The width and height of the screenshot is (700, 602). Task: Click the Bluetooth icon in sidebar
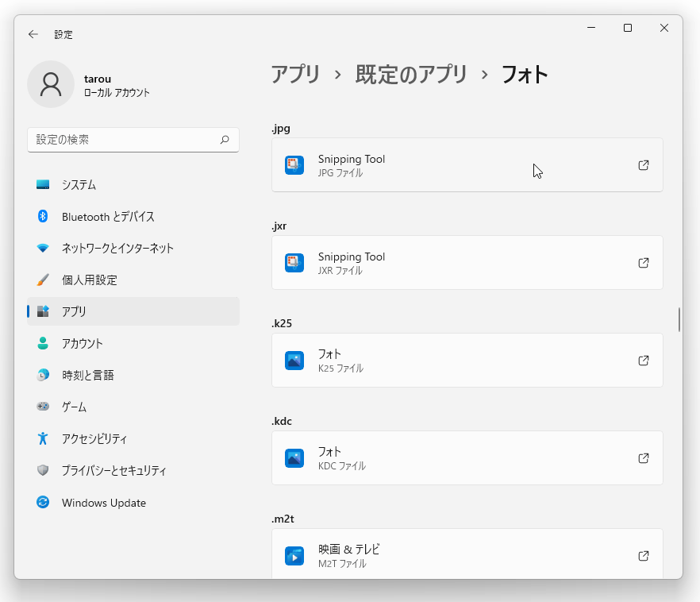pyautogui.click(x=43, y=216)
